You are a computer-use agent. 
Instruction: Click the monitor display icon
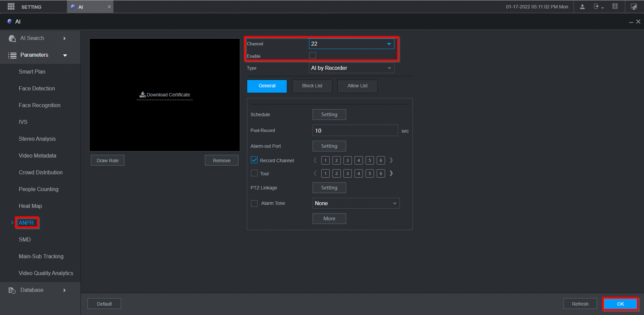coord(634,7)
